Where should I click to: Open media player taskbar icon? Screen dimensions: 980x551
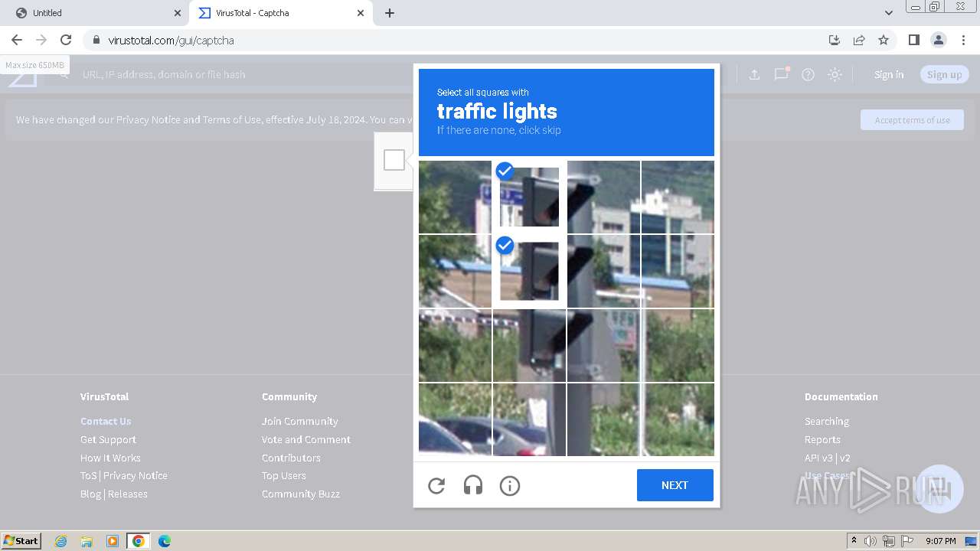[113, 541]
